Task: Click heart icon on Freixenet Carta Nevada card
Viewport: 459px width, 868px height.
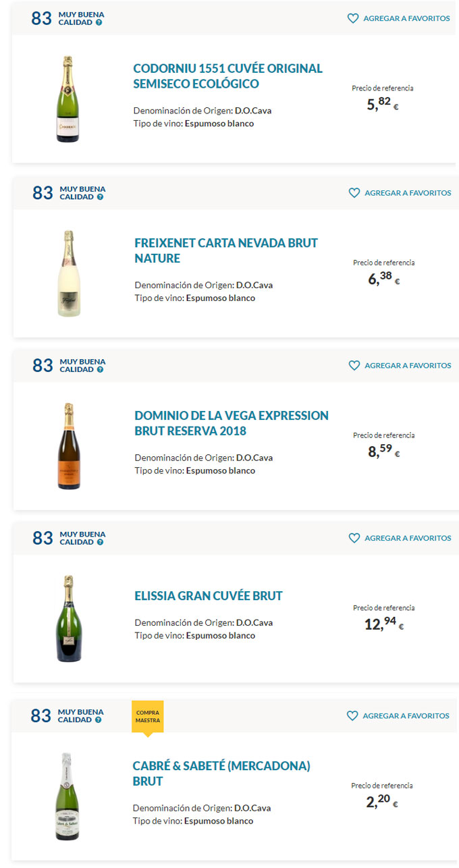Action: pyautogui.click(x=354, y=193)
